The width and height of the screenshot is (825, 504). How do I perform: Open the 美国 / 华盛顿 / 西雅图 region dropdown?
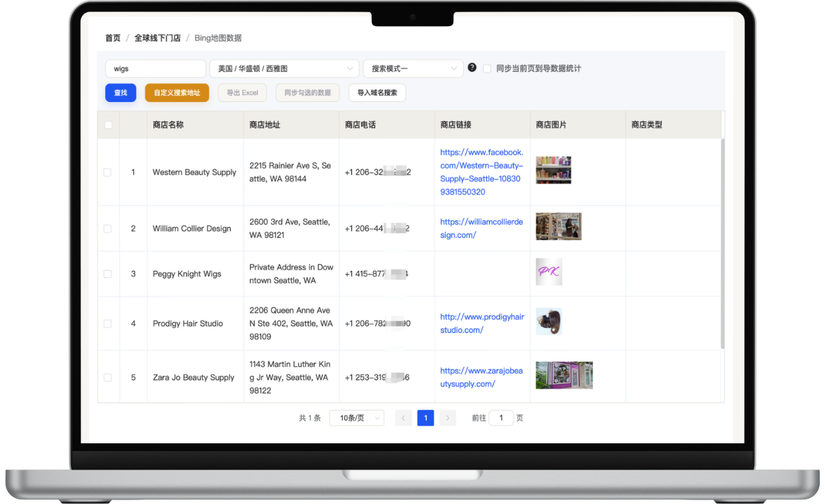284,69
